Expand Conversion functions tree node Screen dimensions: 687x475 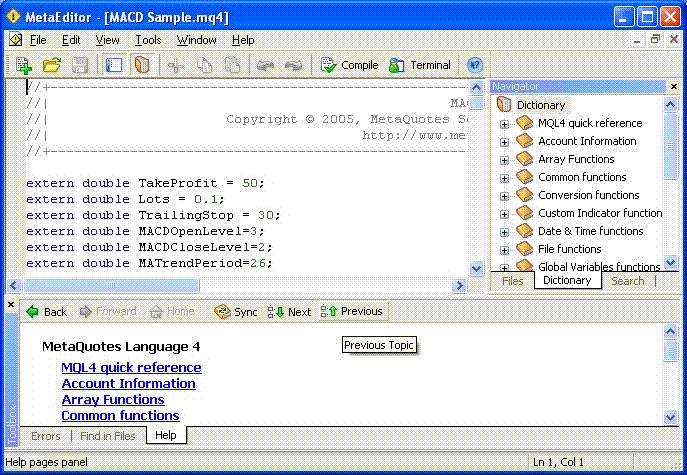pyautogui.click(x=504, y=196)
